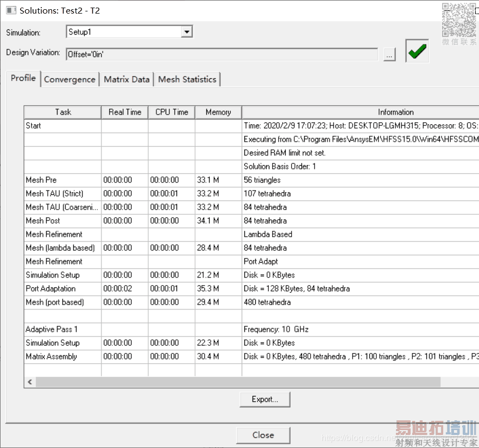Viewport: 479px width, 448px height.
Task: Click the '21.2 M' memory cell
Action: click(x=218, y=275)
